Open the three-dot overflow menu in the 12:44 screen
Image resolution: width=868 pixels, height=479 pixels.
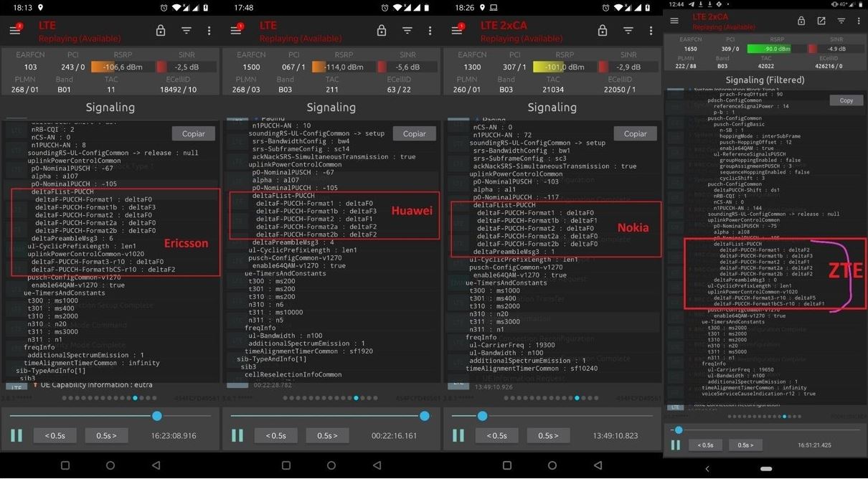(859, 21)
